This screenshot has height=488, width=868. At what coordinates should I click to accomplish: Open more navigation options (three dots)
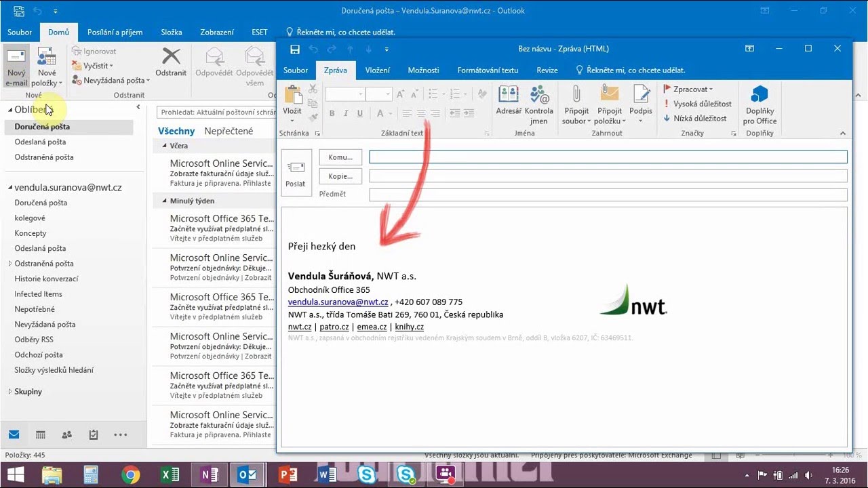click(120, 434)
